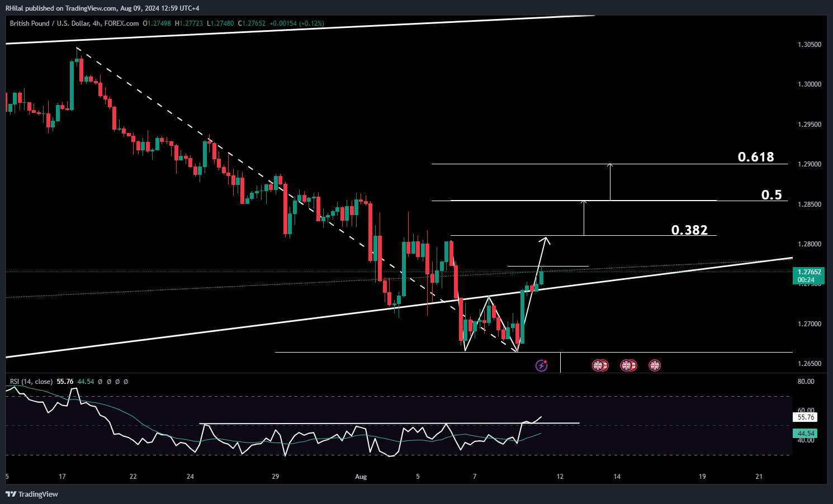Click RSI legend value 55.76 beside indicator name
Screen dimensions: 833x504
click(65, 382)
